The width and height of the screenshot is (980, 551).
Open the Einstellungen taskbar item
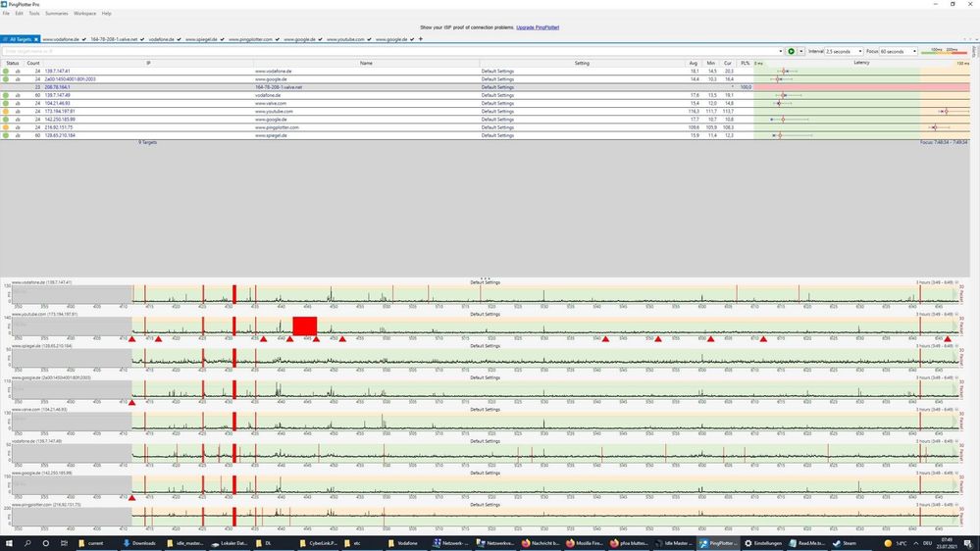(x=762, y=543)
